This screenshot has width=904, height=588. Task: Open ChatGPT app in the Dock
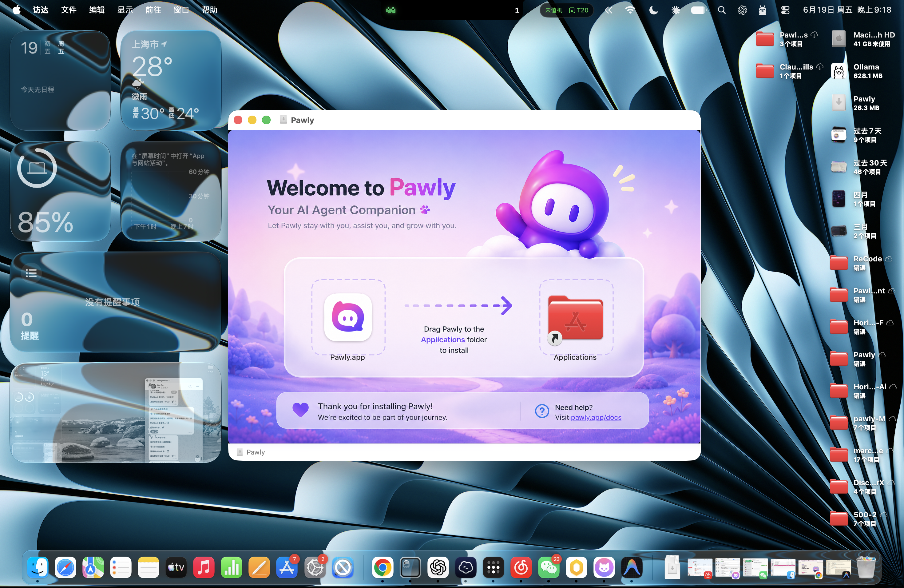[438, 568]
